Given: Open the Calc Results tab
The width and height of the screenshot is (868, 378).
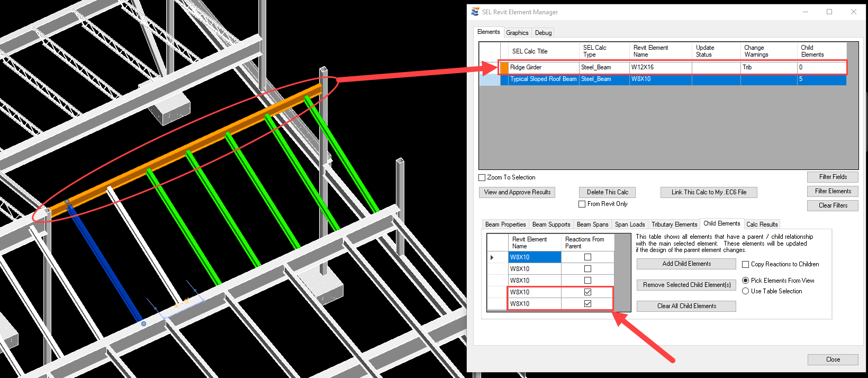Looking at the screenshot, I should [x=762, y=224].
